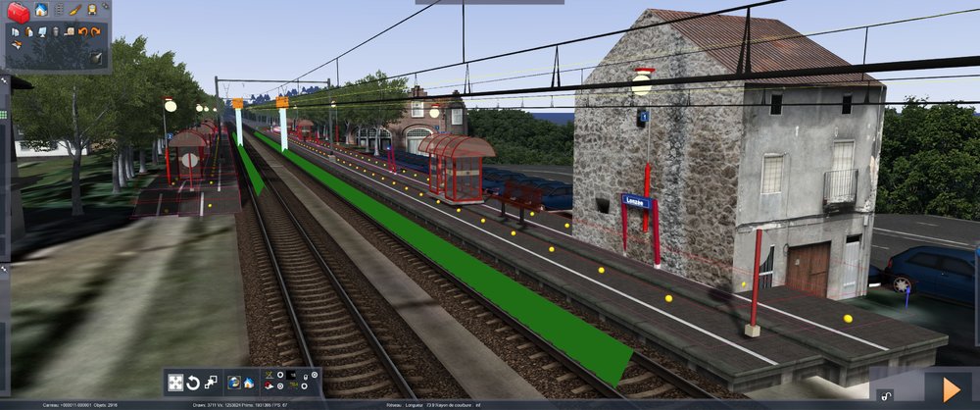This screenshot has height=410, width=980.
Task: Click the 'Lonzee' station name sign
Action: click(636, 202)
